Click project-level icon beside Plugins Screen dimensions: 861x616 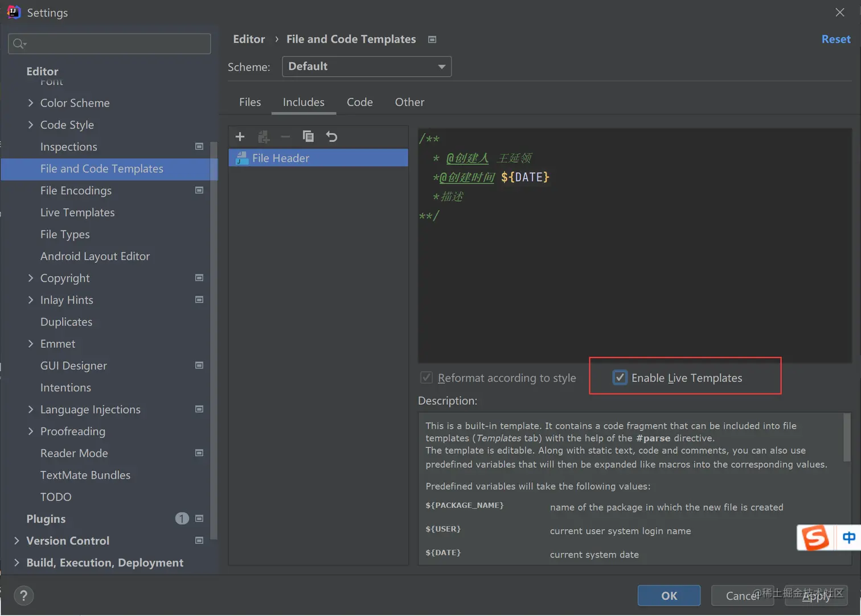tap(199, 519)
